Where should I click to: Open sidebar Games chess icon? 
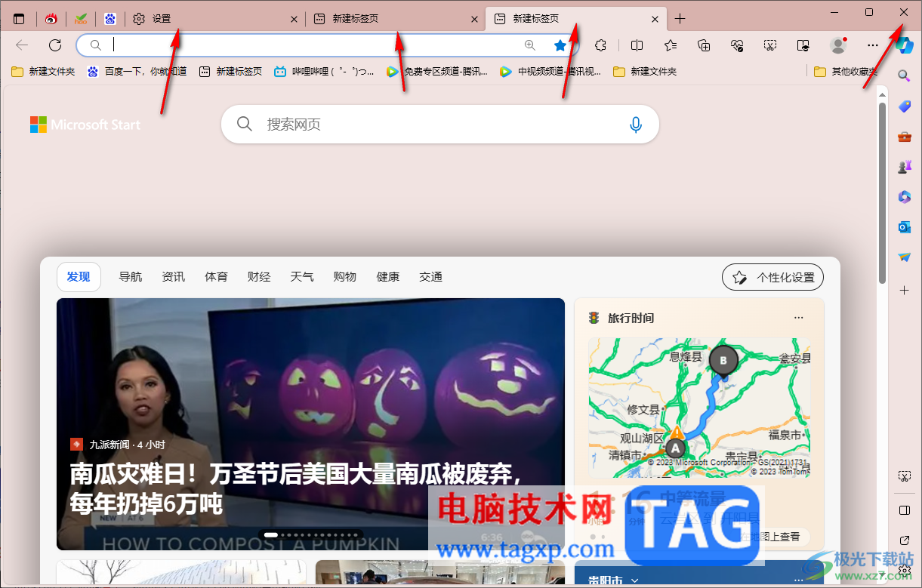pos(904,167)
